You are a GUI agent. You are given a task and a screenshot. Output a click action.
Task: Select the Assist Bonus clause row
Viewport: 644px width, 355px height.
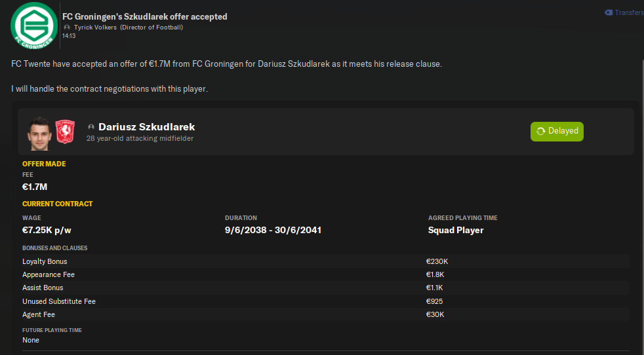pyautogui.click(x=325, y=288)
